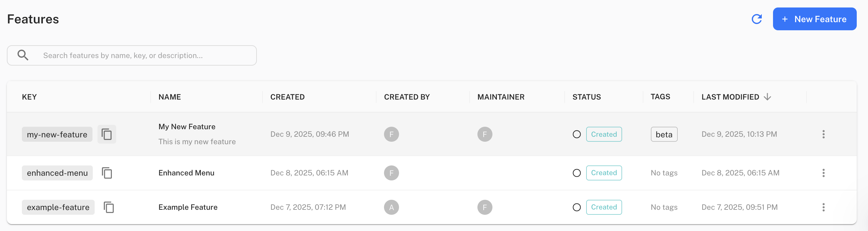Image resolution: width=868 pixels, height=231 pixels.
Task: Copy the enhanced-menu key
Action: [107, 173]
